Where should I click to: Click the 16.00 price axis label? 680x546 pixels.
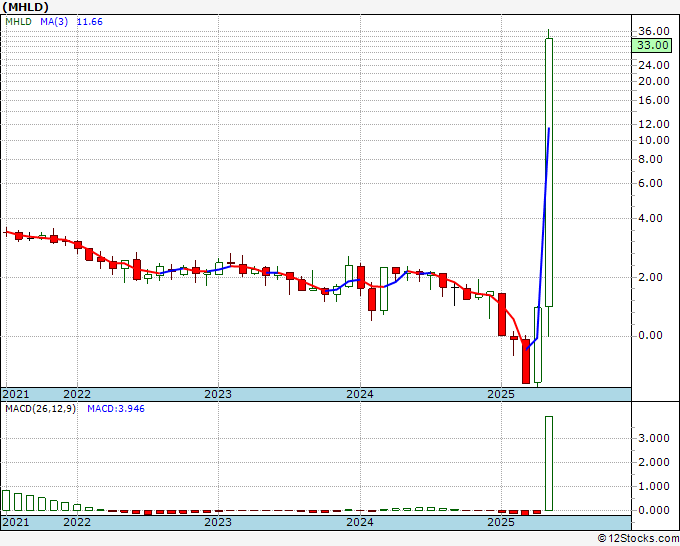coord(654,100)
